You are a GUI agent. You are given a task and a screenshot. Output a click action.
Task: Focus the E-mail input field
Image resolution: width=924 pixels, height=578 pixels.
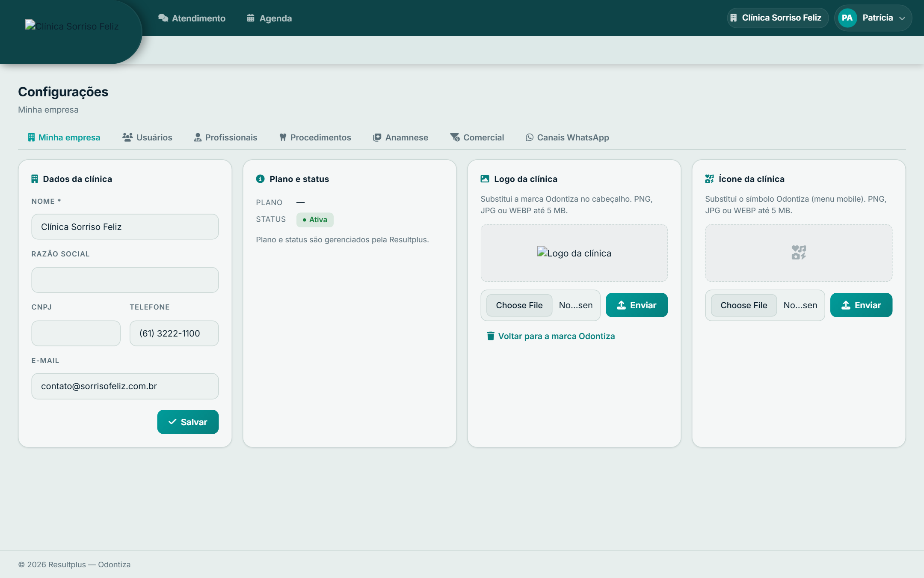point(125,386)
